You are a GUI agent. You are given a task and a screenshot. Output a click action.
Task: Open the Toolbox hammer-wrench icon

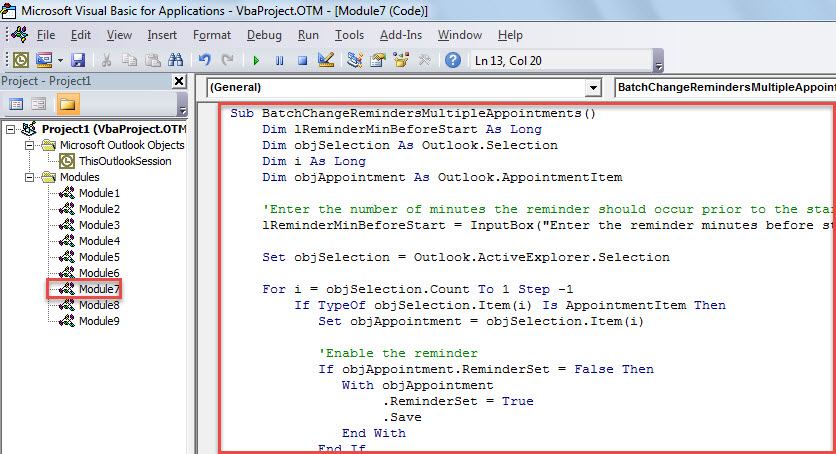[x=424, y=60]
